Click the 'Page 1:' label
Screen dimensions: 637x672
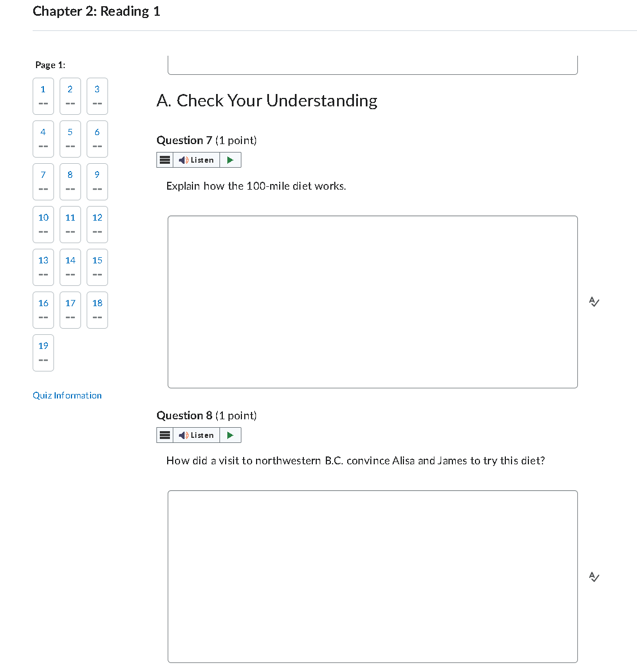[50, 65]
